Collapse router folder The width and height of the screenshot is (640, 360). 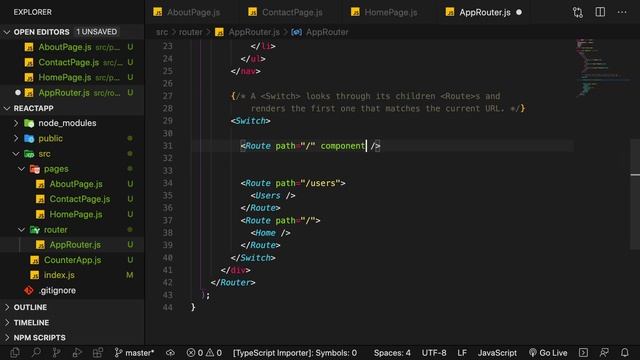22,229
